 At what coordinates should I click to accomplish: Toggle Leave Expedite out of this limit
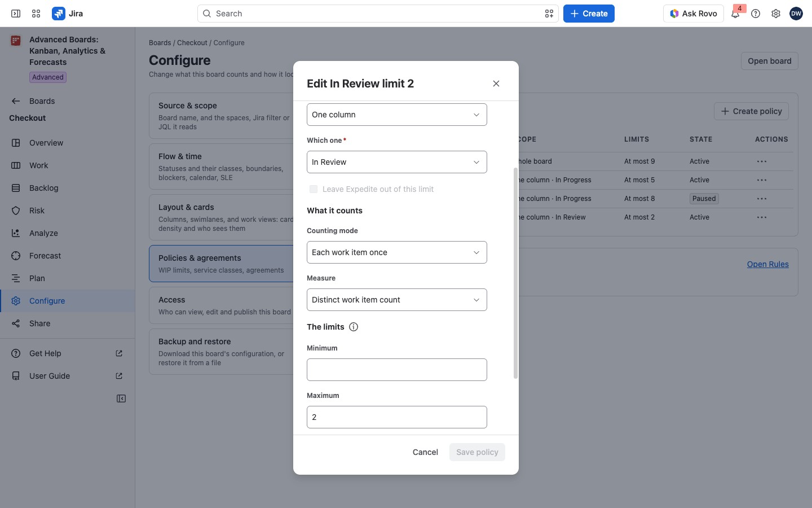(314, 189)
